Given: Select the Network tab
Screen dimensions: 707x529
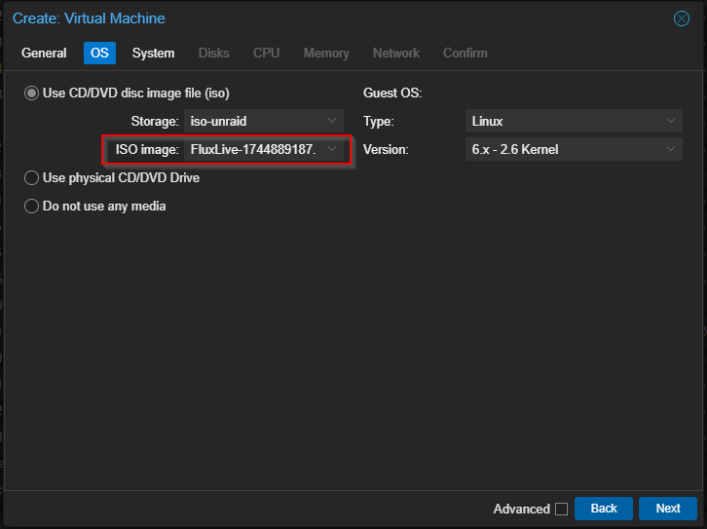Looking at the screenshot, I should [x=396, y=53].
